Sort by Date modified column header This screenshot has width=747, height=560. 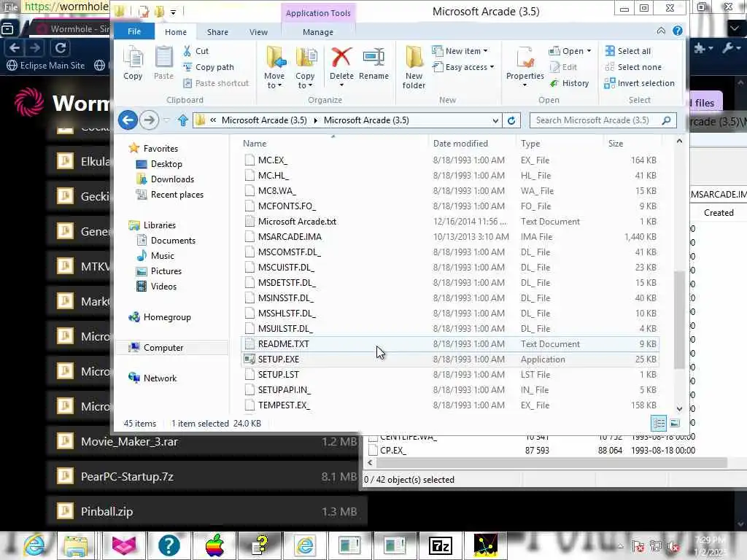pyautogui.click(x=460, y=144)
